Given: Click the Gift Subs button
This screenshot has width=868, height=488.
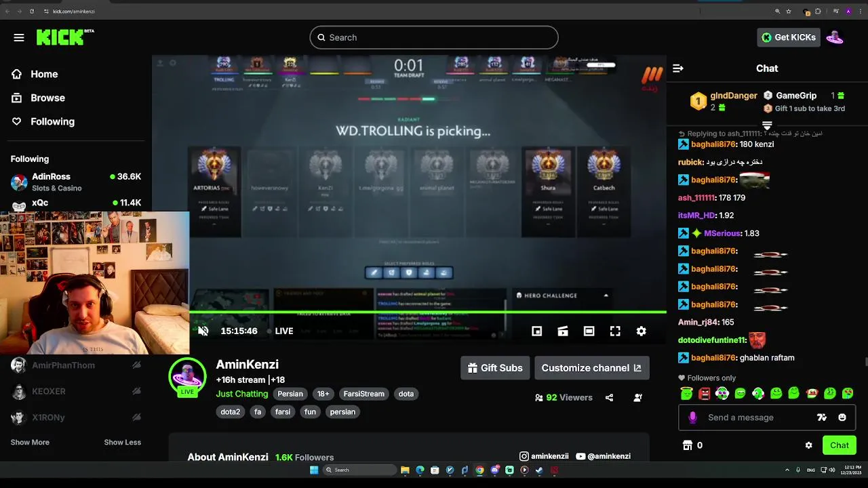Looking at the screenshot, I should point(495,368).
